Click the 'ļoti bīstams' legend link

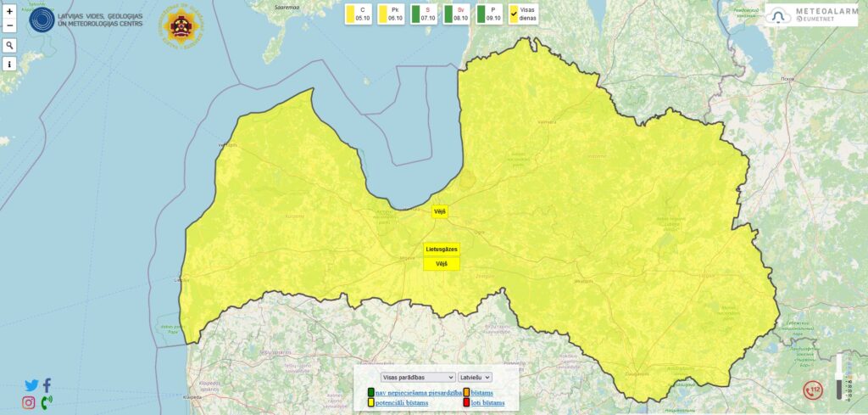[487, 402]
